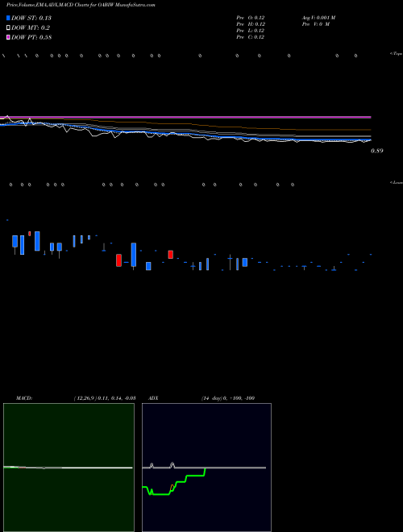The image size is (403, 532).
Task: Click the chart title mentioning OABIW MunafaSutra.com
Action: pyautogui.click(x=81, y=5)
